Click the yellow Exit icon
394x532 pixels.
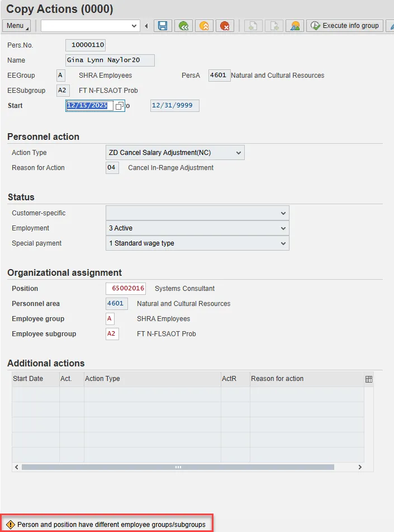pos(204,26)
